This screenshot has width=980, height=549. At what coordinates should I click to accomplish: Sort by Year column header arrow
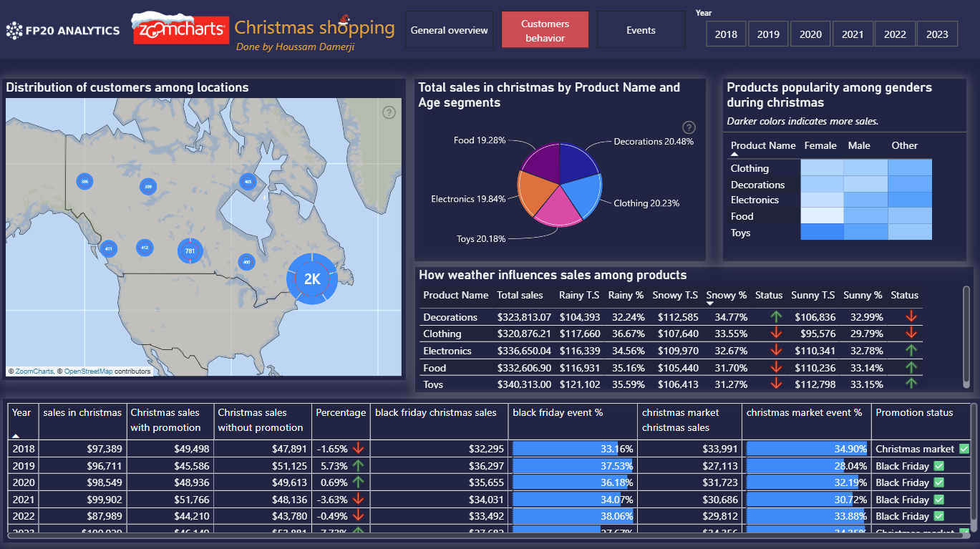click(16, 435)
